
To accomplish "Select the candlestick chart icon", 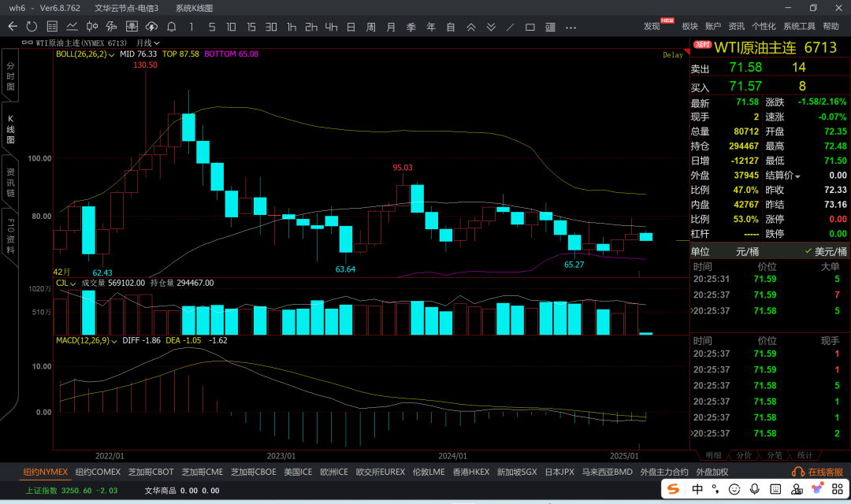I will [91, 27].
